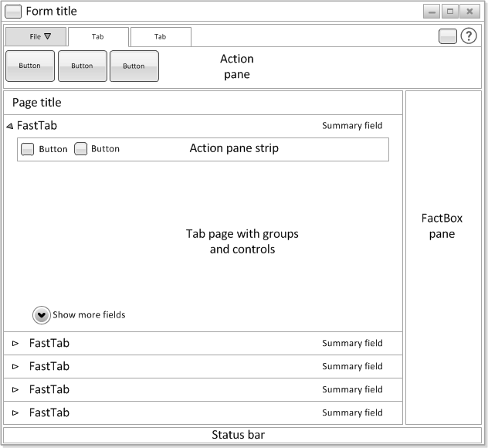Click the third Action pane Button
The height and width of the screenshot is (448, 488).
[134, 66]
